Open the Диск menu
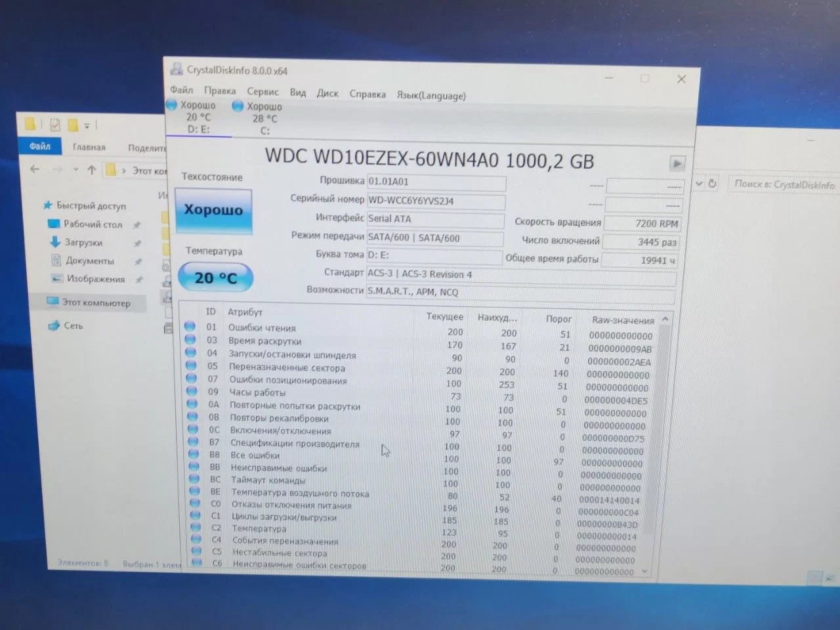This screenshot has height=630, width=840. click(x=327, y=93)
